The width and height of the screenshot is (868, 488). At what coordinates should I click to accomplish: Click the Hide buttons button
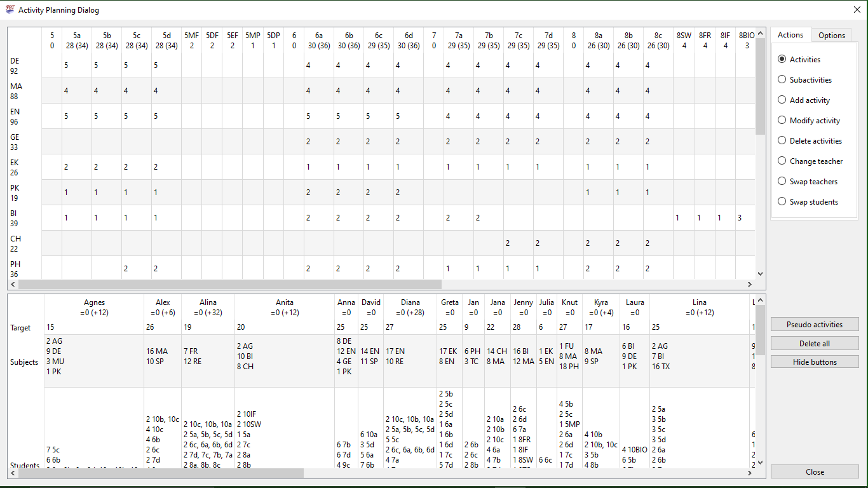[x=815, y=362]
